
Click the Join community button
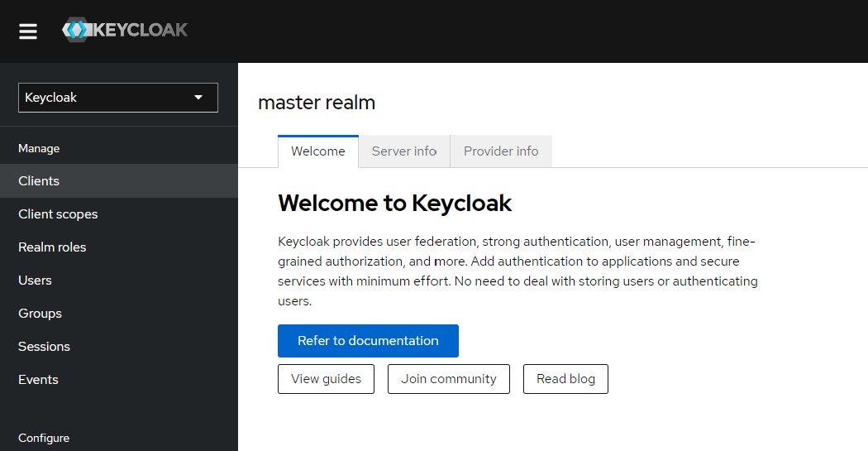point(449,379)
